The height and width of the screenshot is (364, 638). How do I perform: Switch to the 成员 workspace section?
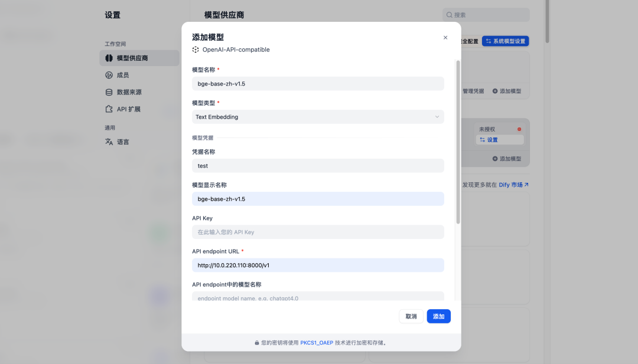(x=123, y=74)
